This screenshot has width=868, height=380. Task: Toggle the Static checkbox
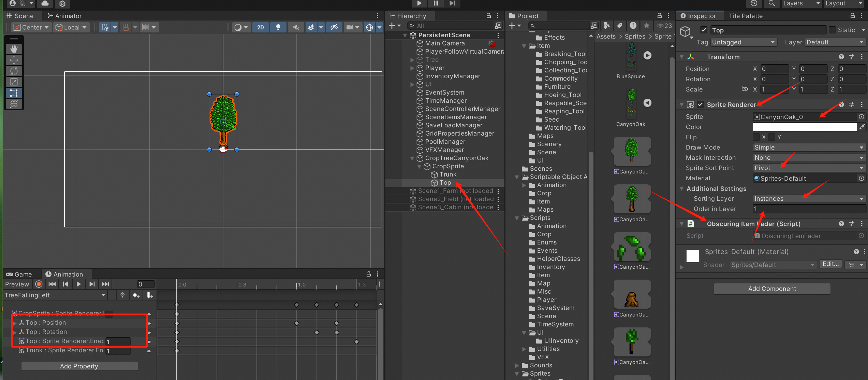point(832,30)
